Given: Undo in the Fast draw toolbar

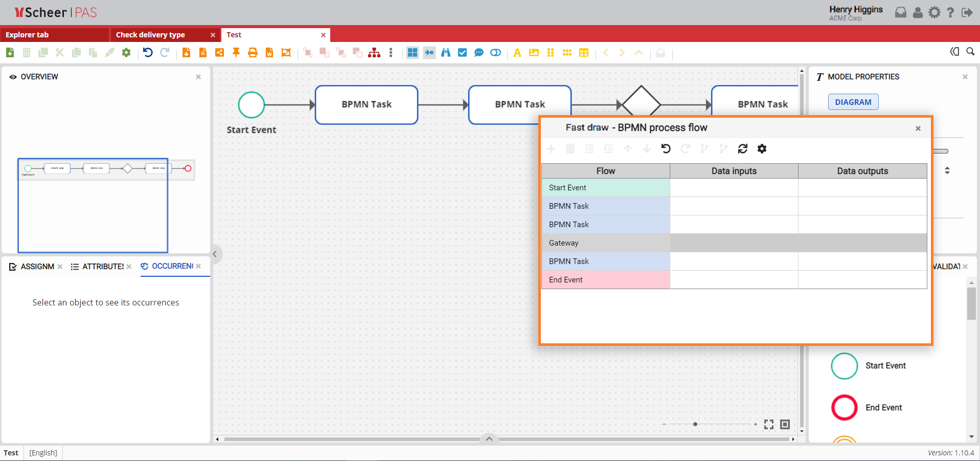Looking at the screenshot, I should pyautogui.click(x=666, y=149).
